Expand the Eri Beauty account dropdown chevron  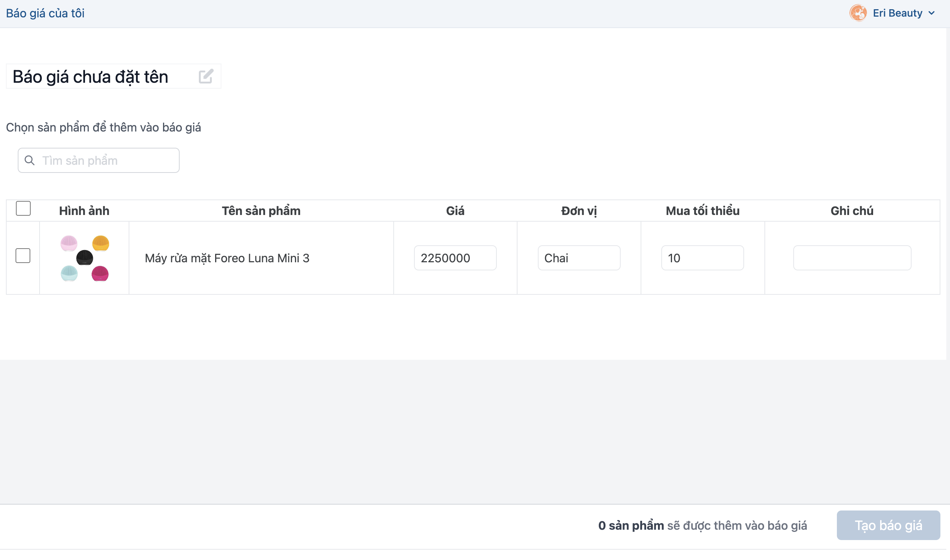[932, 13]
